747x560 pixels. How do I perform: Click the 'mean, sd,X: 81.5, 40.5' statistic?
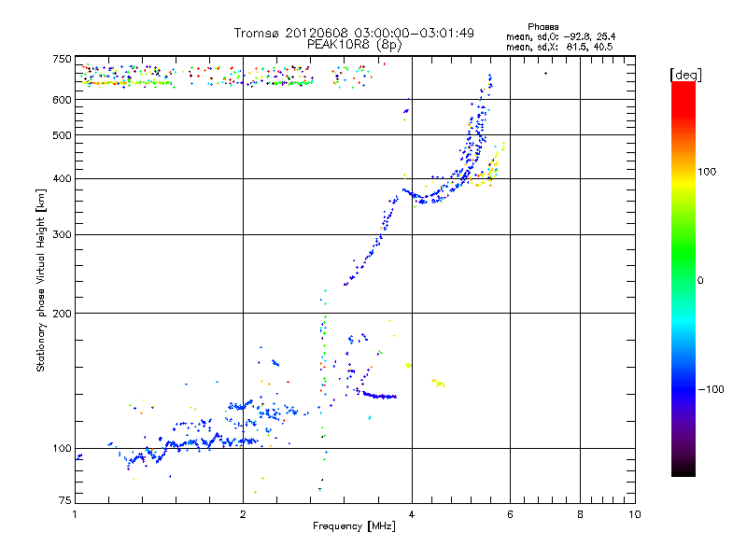559,47
